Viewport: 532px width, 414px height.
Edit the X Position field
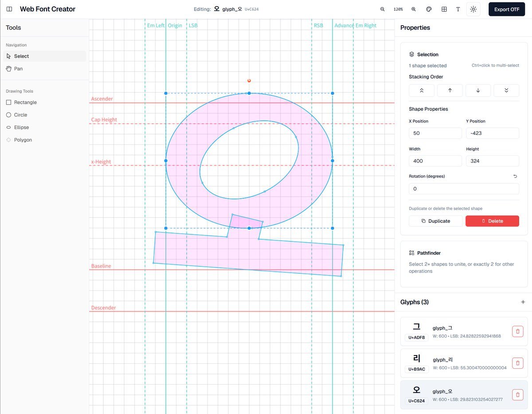[435, 133]
